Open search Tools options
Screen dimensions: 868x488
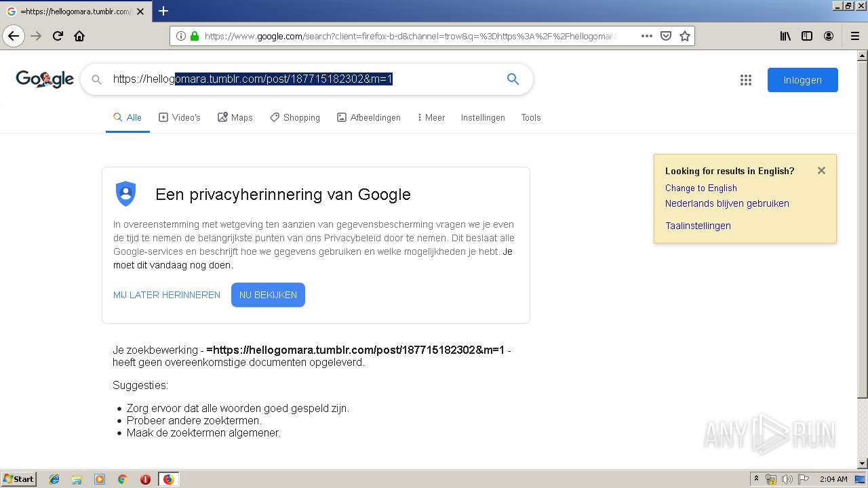coord(531,117)
